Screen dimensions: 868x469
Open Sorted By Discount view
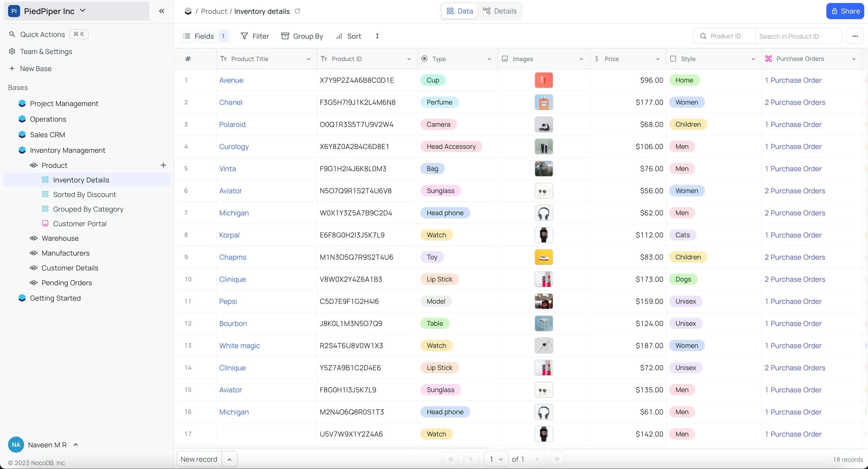coord(84,195)
